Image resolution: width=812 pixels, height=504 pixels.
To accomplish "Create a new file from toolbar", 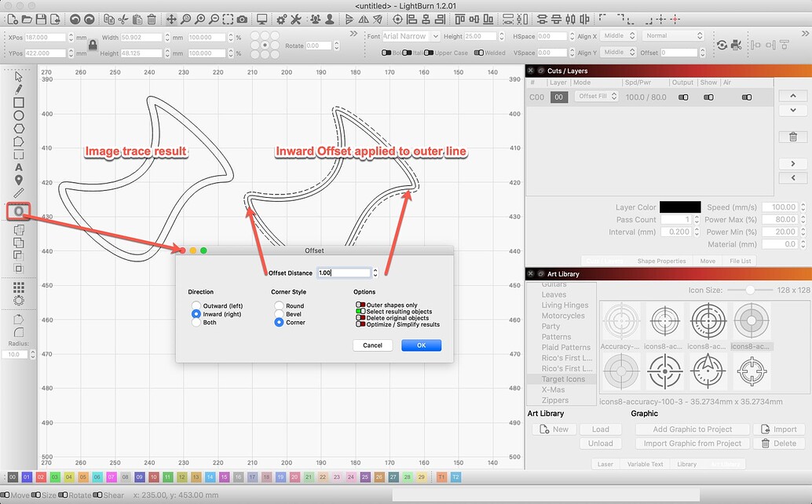I will (13, 19).
